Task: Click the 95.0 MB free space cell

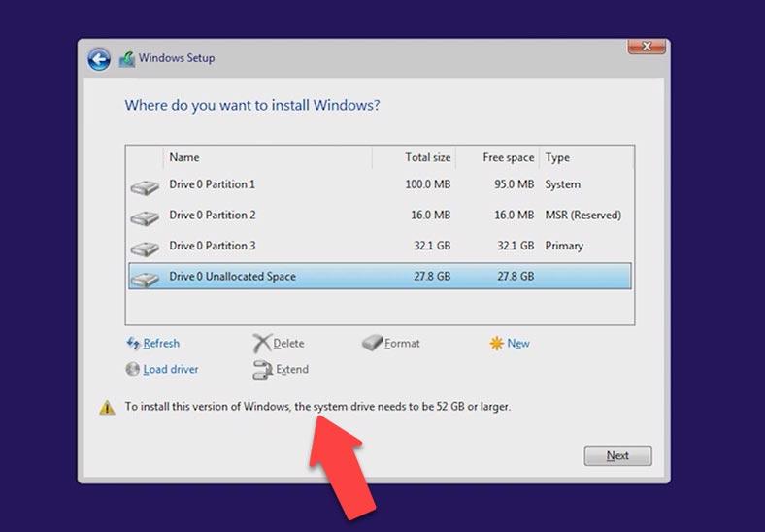Action: [x=514, y=184]
